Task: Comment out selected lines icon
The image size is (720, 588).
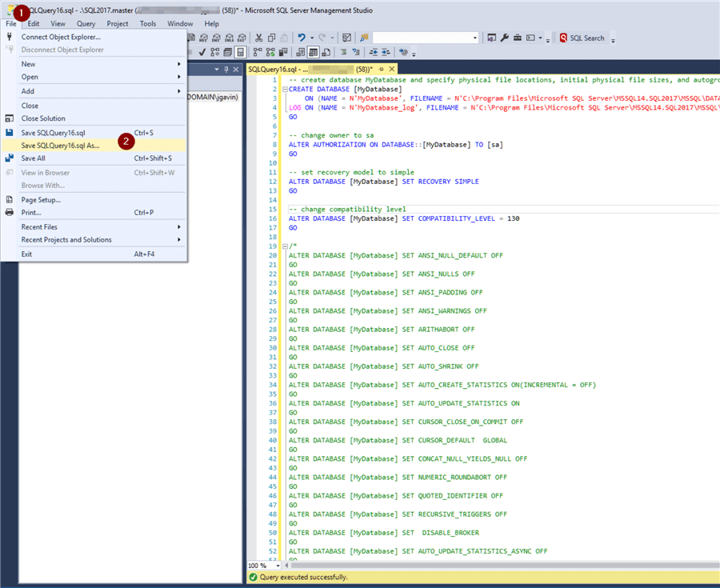Action: (343, 52)
